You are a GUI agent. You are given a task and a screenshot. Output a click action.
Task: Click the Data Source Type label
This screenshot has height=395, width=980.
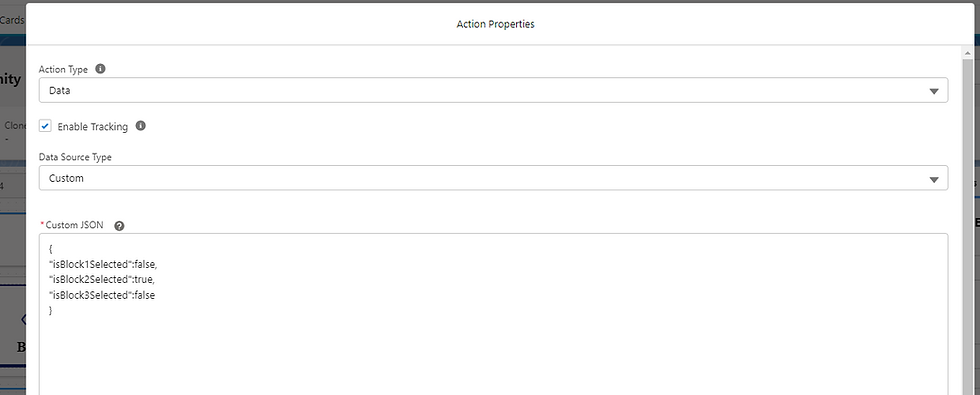pyautogui.click(x=75, y=157)
